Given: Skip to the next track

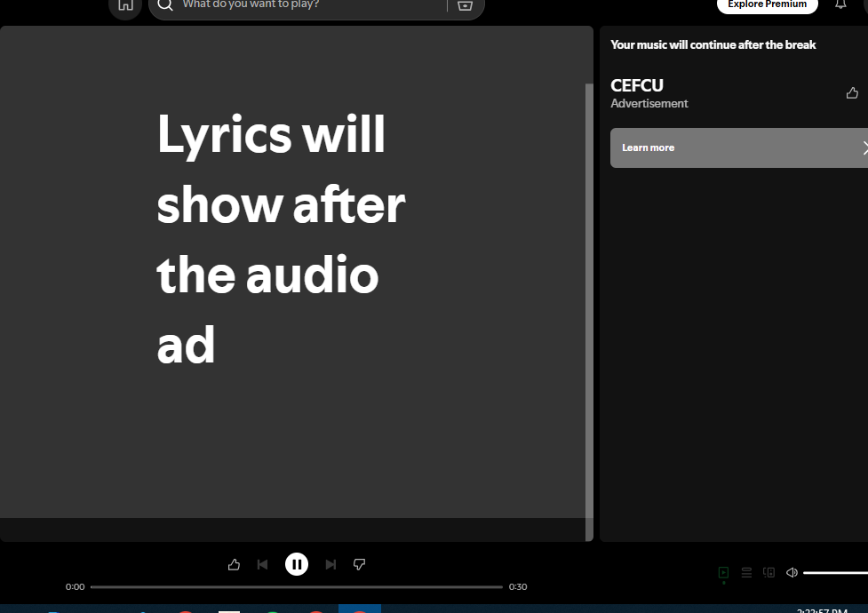Looking at the screenshot, I should [x=330, y=564].
